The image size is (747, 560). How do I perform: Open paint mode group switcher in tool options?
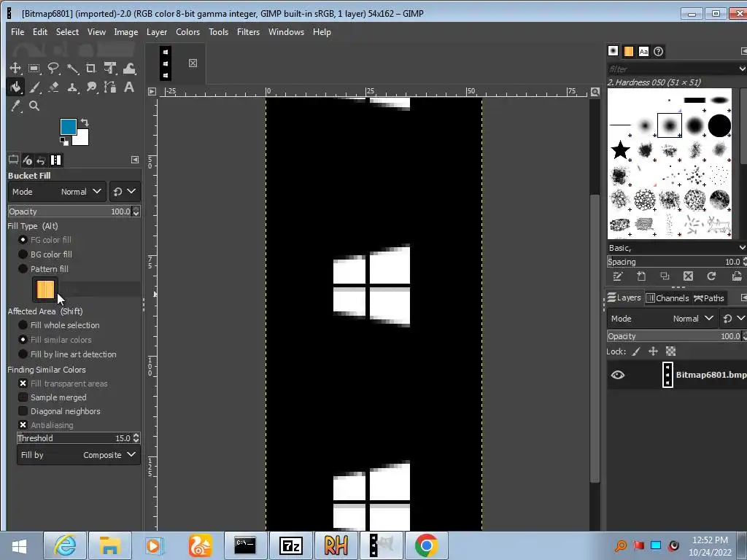(125, 192)
